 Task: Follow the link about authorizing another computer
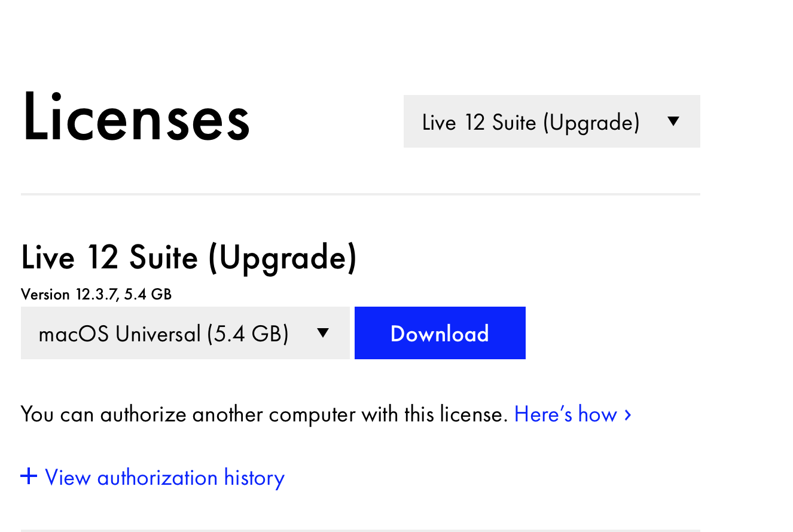click(565, 414)
